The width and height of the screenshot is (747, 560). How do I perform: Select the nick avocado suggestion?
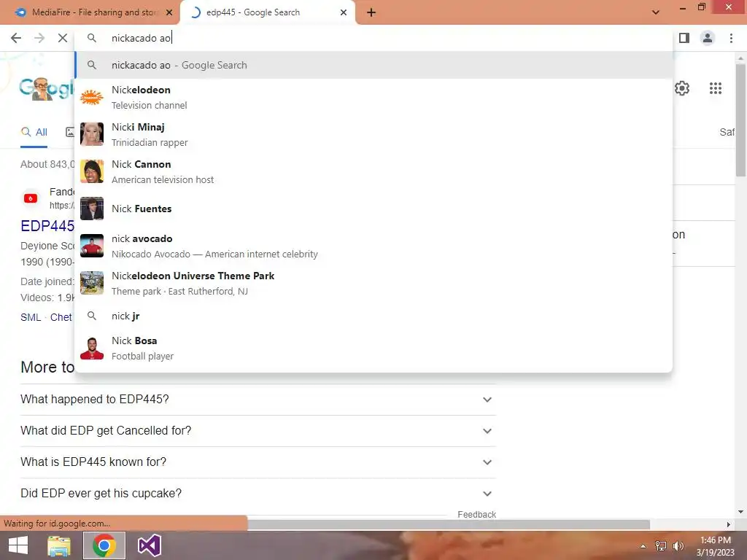373,246
